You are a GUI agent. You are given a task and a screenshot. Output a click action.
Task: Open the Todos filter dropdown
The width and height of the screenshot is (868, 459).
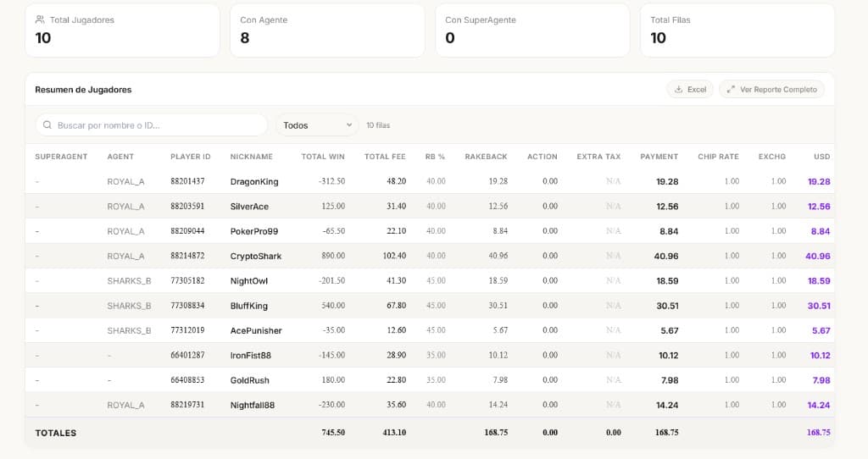coord(317,125)
